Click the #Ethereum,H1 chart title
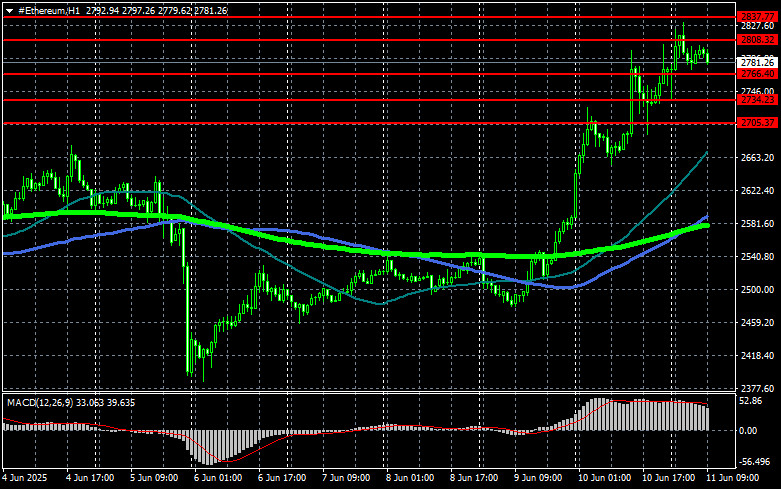 49,10
